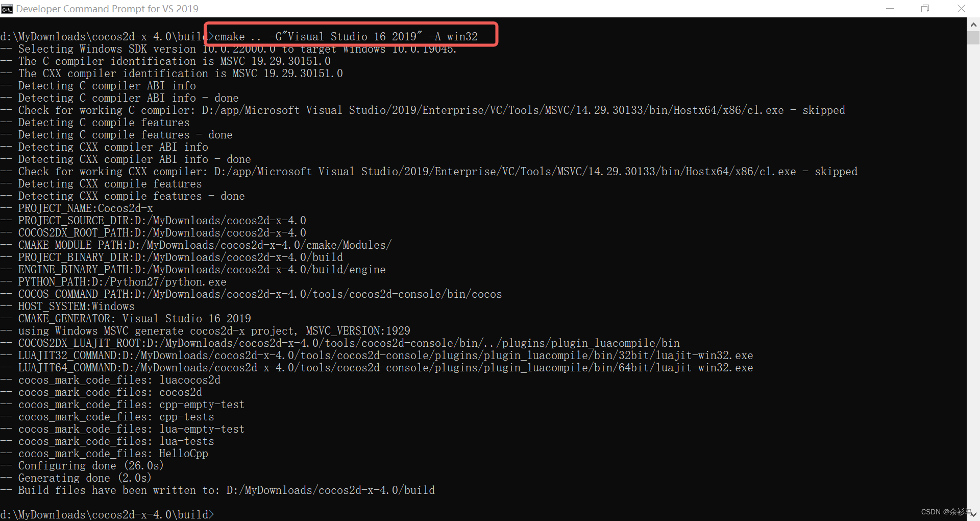Click 'CMAKE_GENERATOR: Visual Studio 16 2019' line

(126, 319)
